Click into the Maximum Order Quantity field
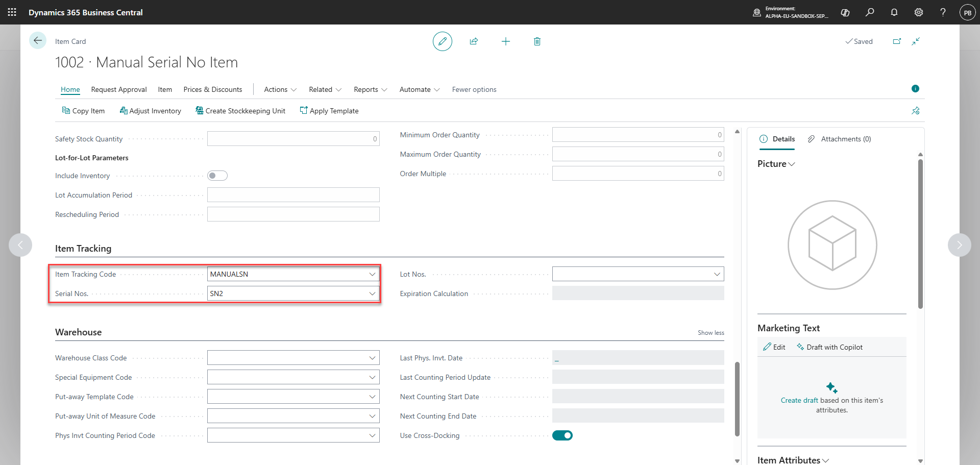Viewport: 980px width, 465px height. click(x=638, y=154)
